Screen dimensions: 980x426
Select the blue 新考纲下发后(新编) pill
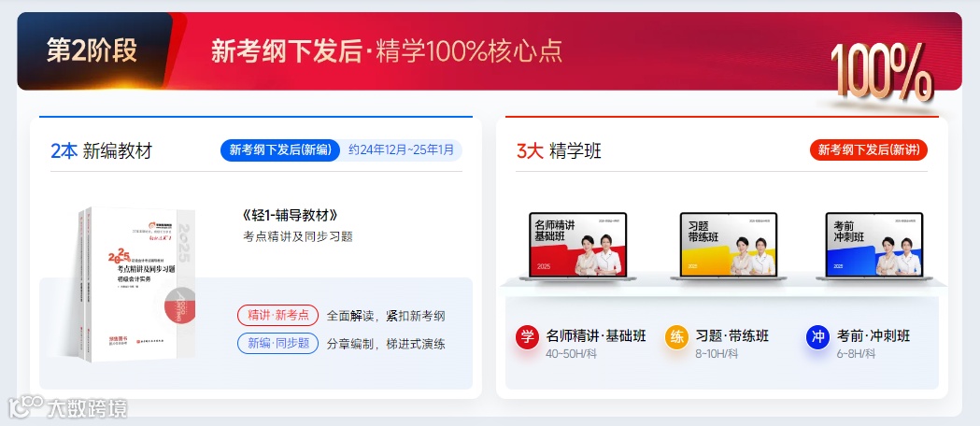(x=280, y=149)
